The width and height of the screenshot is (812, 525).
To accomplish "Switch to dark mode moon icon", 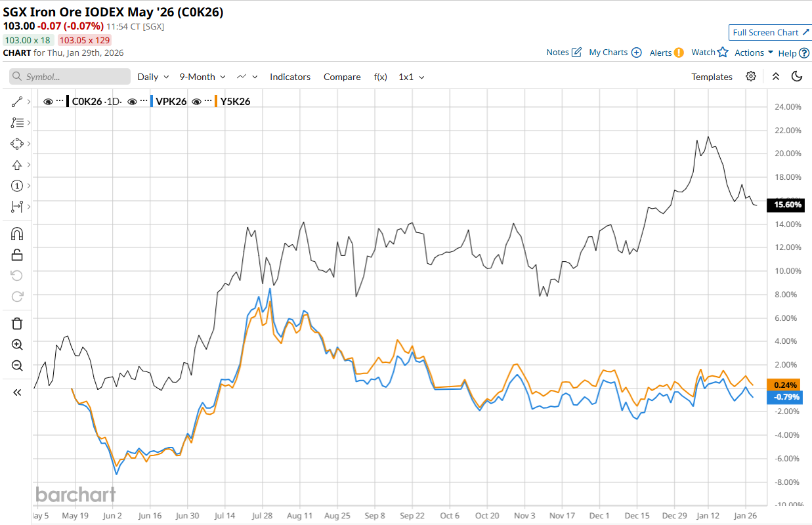I will coord(797,77).
